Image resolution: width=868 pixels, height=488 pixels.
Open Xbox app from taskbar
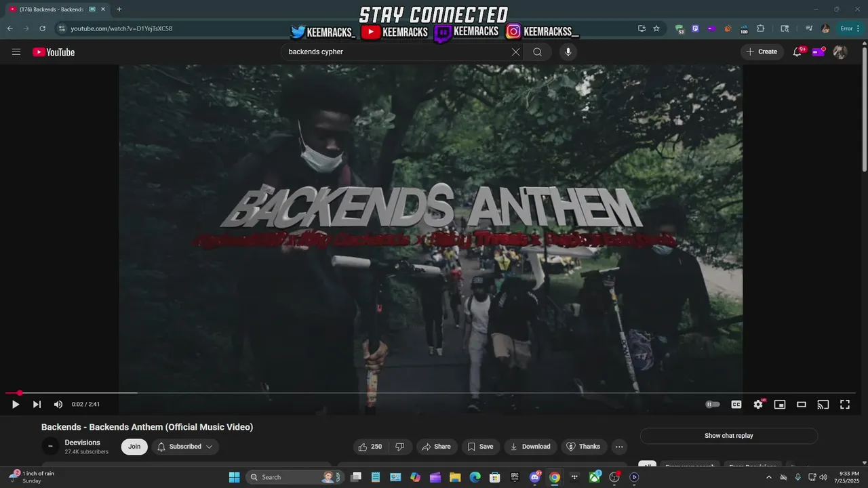point(595,477)
